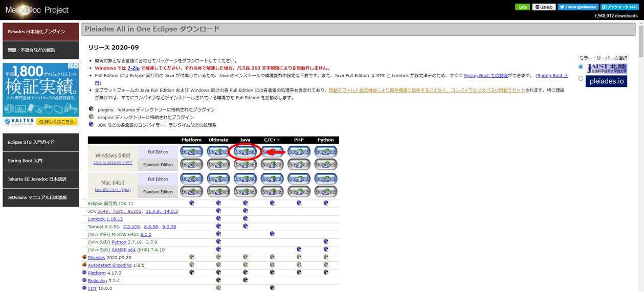Download Mac Standard Edition Platform package

191,191
